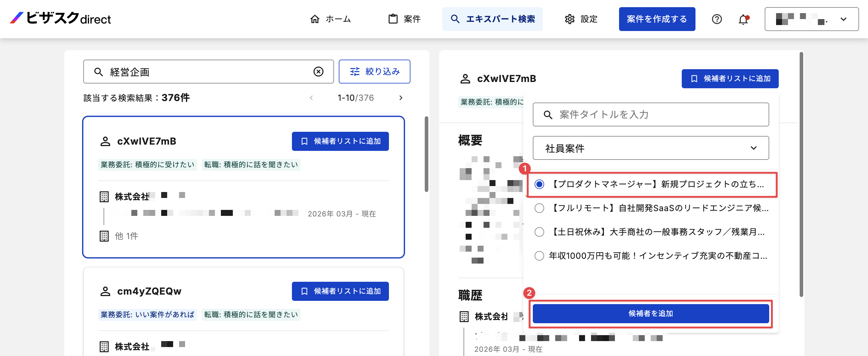Click the 業務委託: 積極的に受けたい tag
This screenshot has width=868, height=356.
tap(147, 165)
